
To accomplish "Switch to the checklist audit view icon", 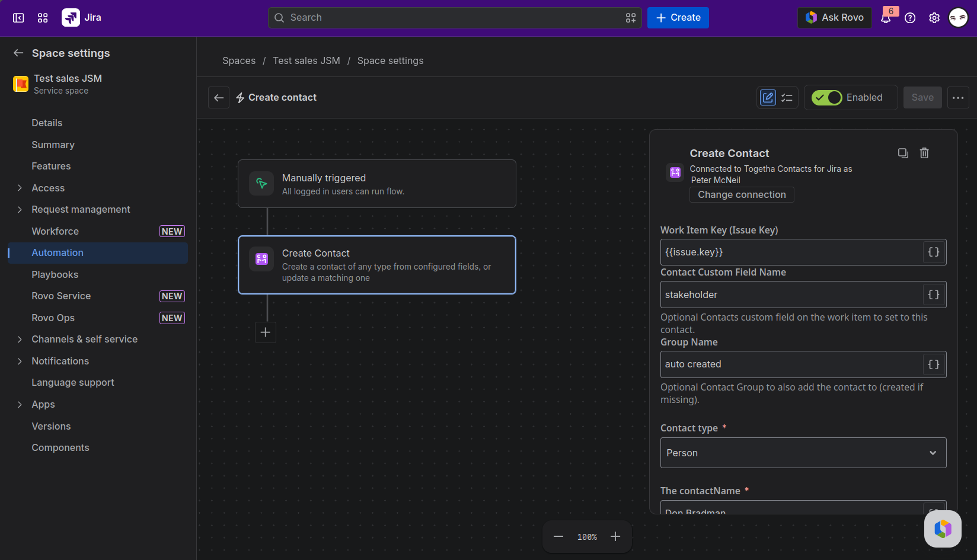I will pyautogui.click(x=787, y=98).
